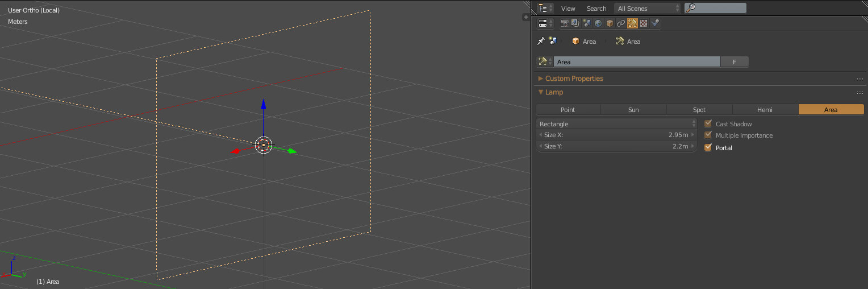Click the "Meters" viewport label
The height and width of the screenshot is (289, 868).
pyautogui.click(x=18, y=21)
